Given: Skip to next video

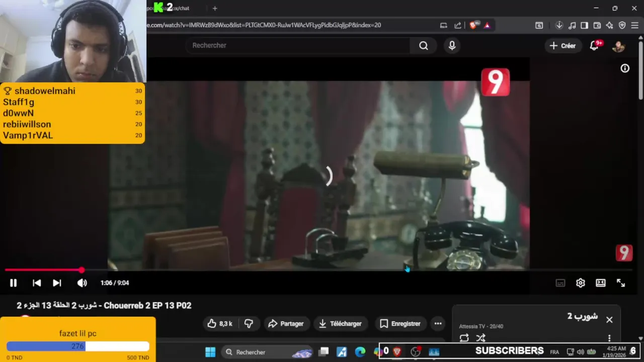Looking at the screenshot, I should coord(57,283).
